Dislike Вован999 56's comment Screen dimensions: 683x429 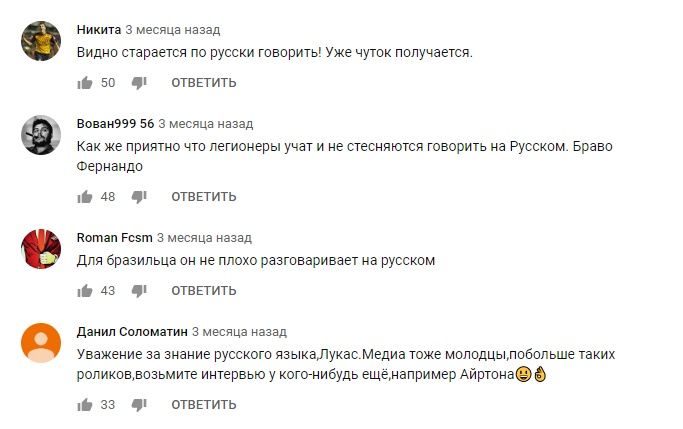[140, 197]
